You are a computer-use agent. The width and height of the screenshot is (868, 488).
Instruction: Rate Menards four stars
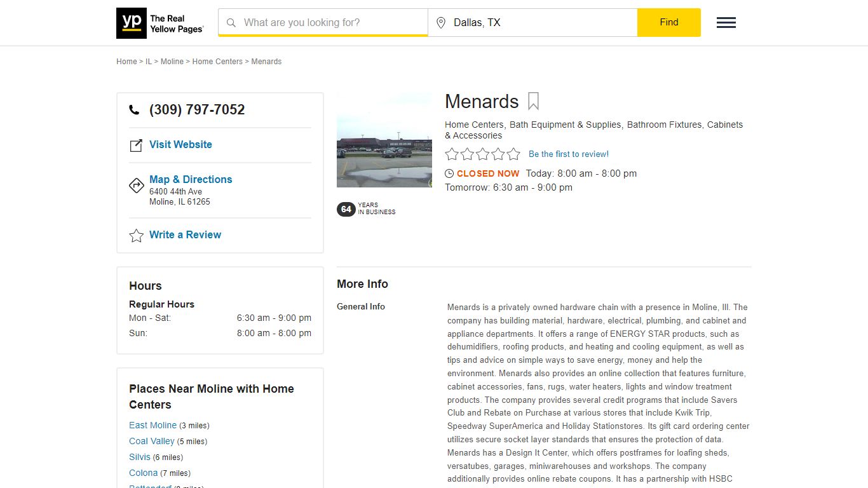coord(498,154)
